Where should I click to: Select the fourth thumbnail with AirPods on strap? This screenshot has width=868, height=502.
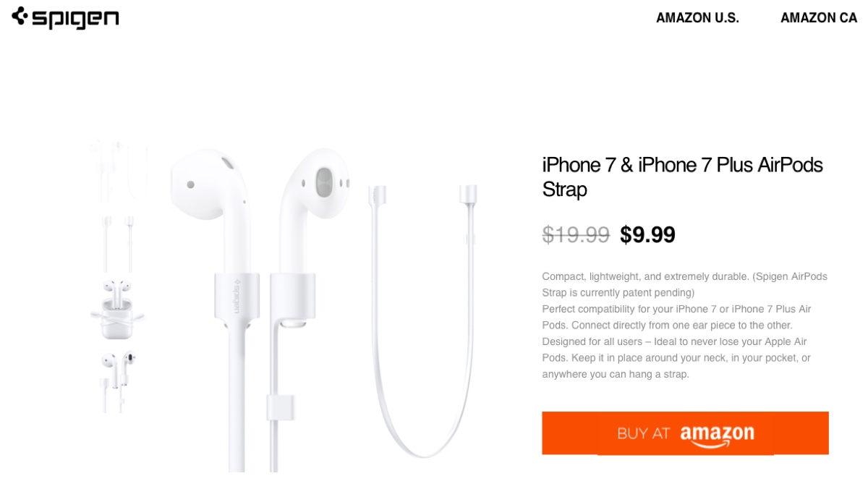[x=119, y=380]
